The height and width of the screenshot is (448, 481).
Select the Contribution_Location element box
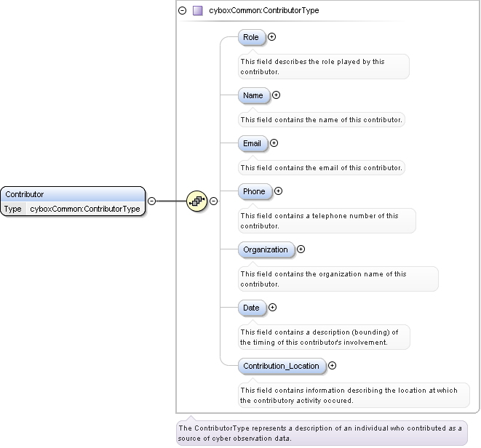(281, 366)
